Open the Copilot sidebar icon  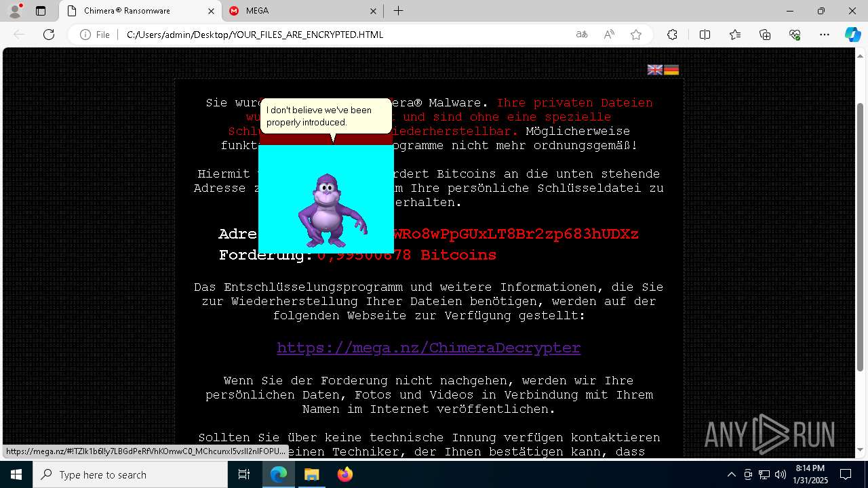coord(852,35)
